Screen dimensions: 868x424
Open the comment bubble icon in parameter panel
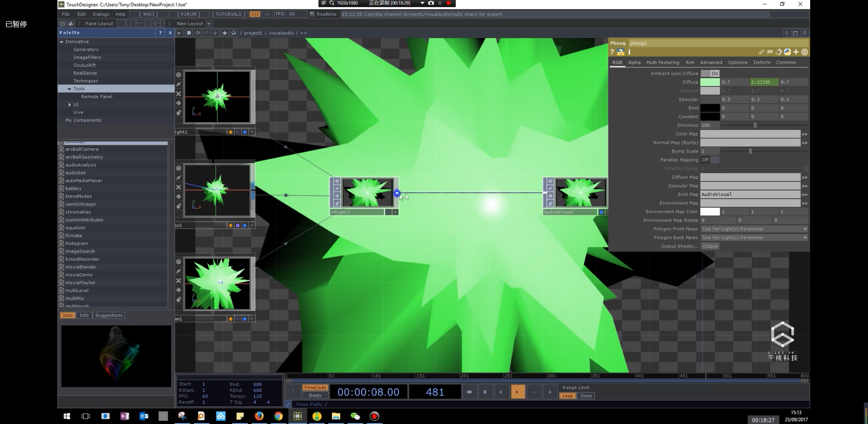point(769,52)
